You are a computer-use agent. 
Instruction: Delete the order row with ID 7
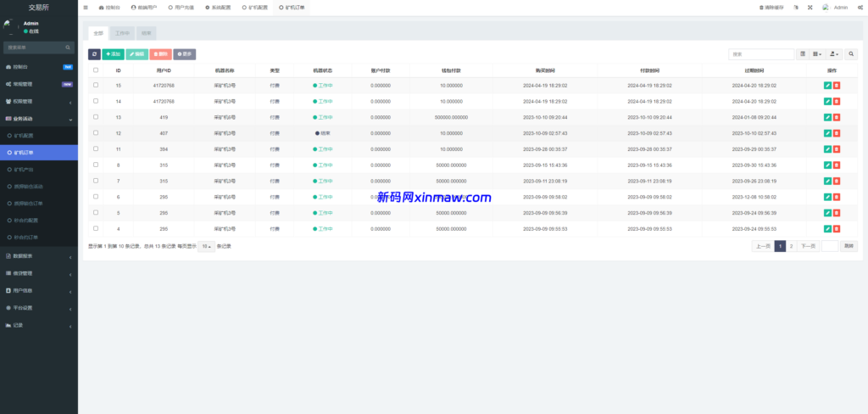[x=837, y=182]
